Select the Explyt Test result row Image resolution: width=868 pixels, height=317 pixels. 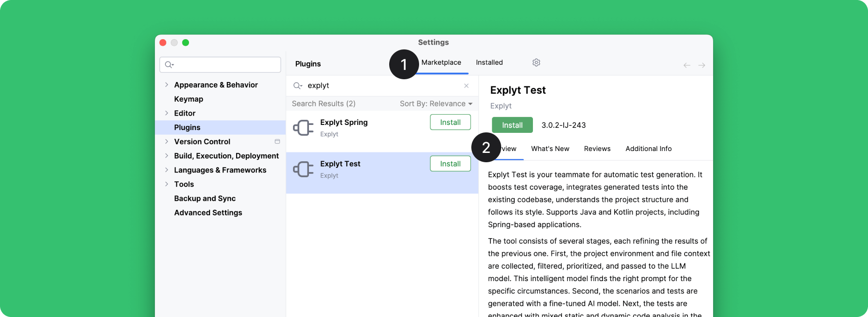click(382, 172)
